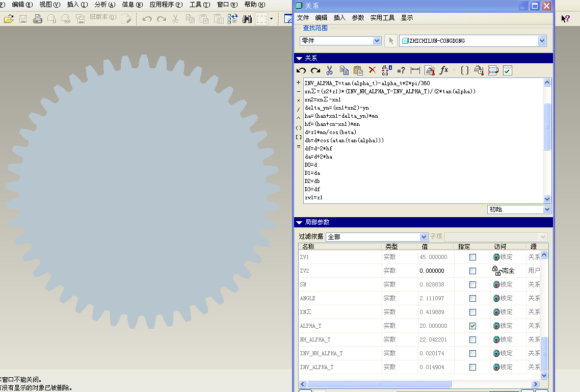Click the brackets insert parameter icon
Screen dimensions: 580x392
pyautogui.click(x=465, y=70)
